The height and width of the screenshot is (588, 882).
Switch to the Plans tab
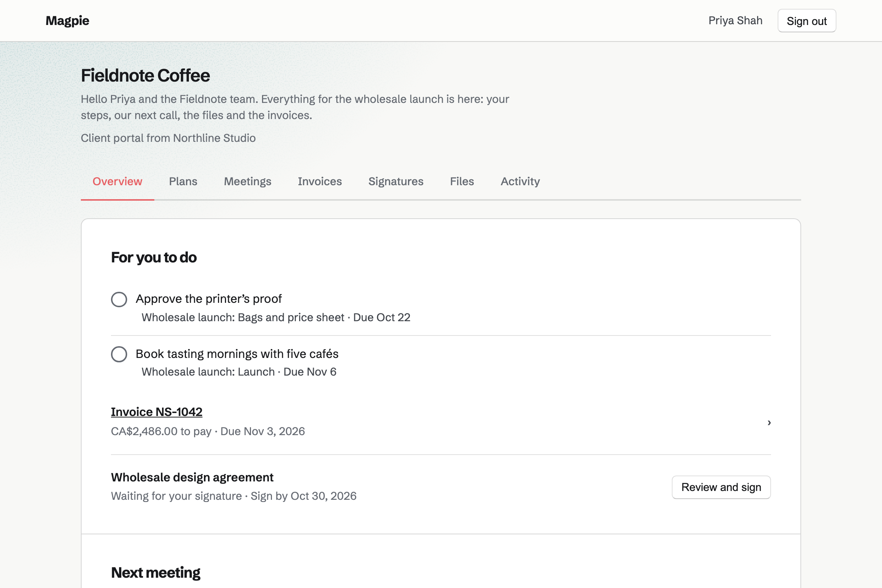(183, 182)
